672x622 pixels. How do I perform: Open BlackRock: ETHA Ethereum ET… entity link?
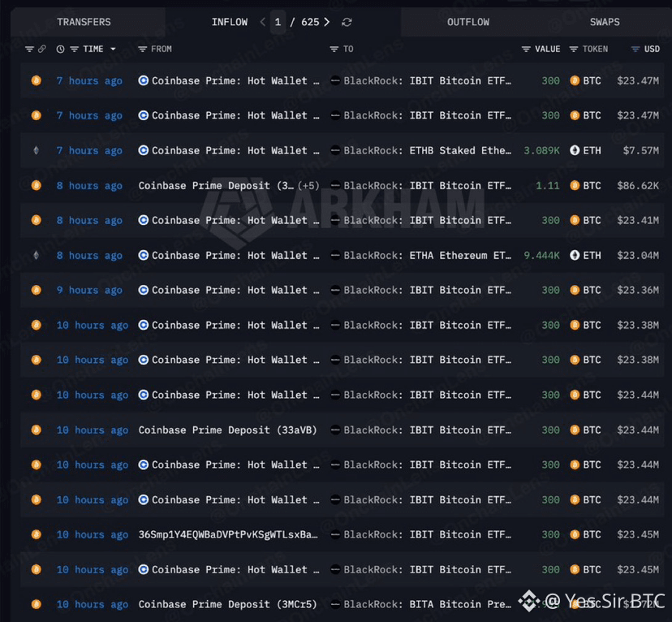[x=427, y=256]
